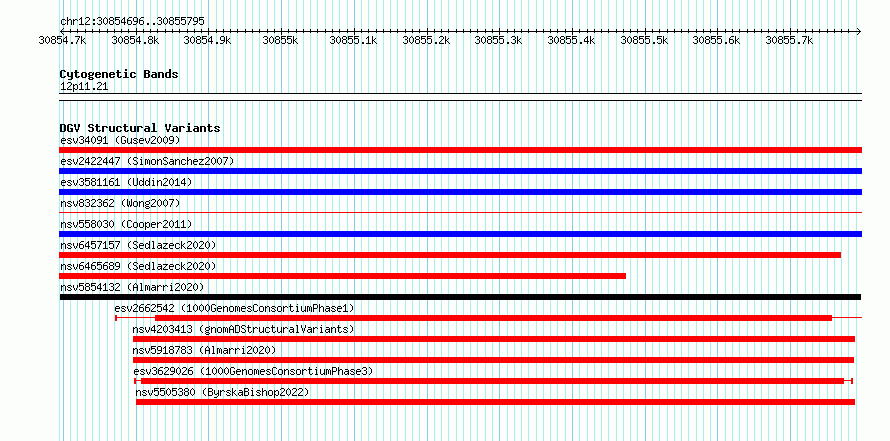Click the chr12:30854696..30855795 coordinate label
This screenshot has height=441, width=890.
point(132,21)
